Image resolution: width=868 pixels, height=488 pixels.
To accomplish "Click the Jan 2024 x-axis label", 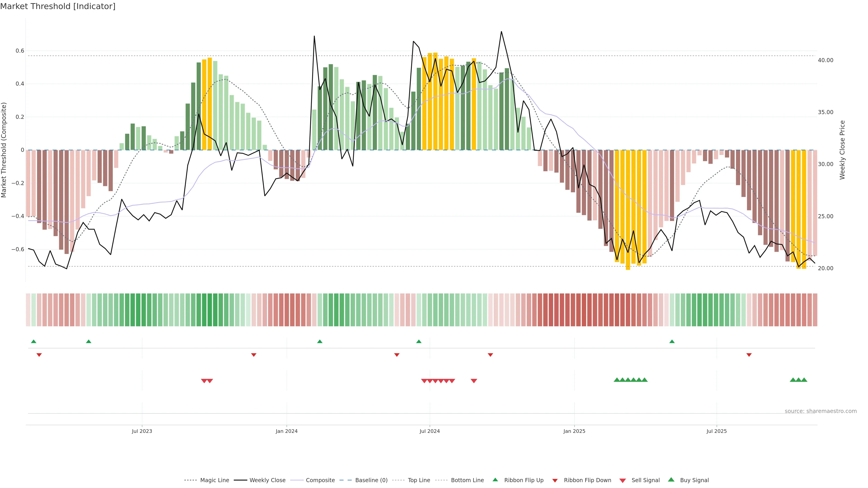I will coord(286,431).
